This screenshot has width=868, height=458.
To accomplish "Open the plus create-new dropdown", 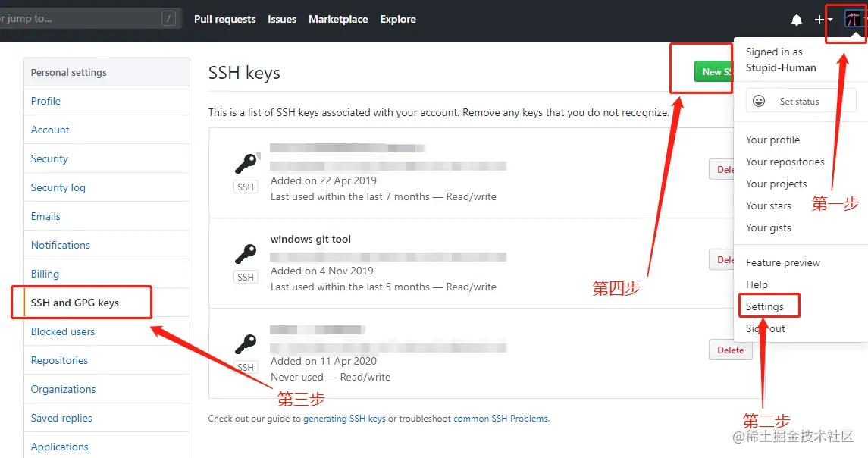I will (x=823, y=20).
